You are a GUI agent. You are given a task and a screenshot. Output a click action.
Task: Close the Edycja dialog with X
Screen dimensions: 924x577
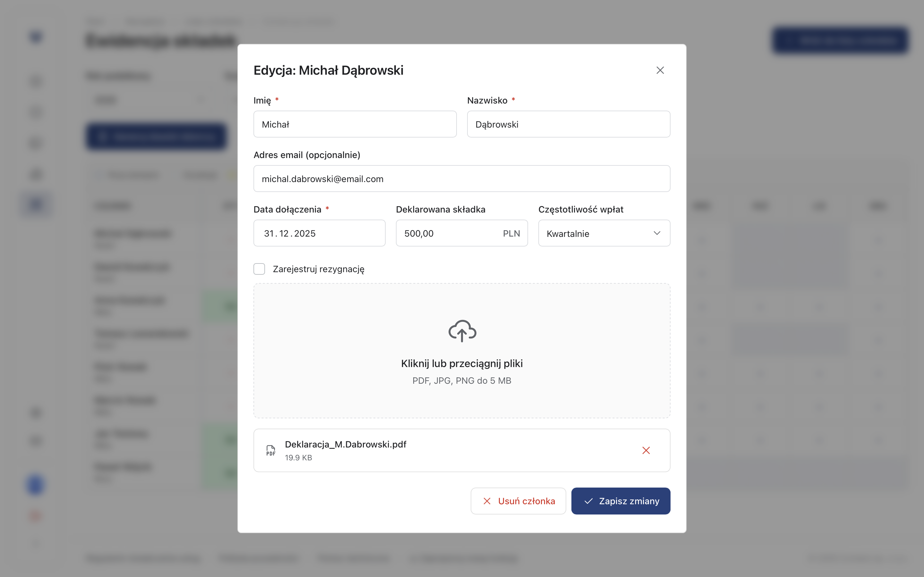660,70
